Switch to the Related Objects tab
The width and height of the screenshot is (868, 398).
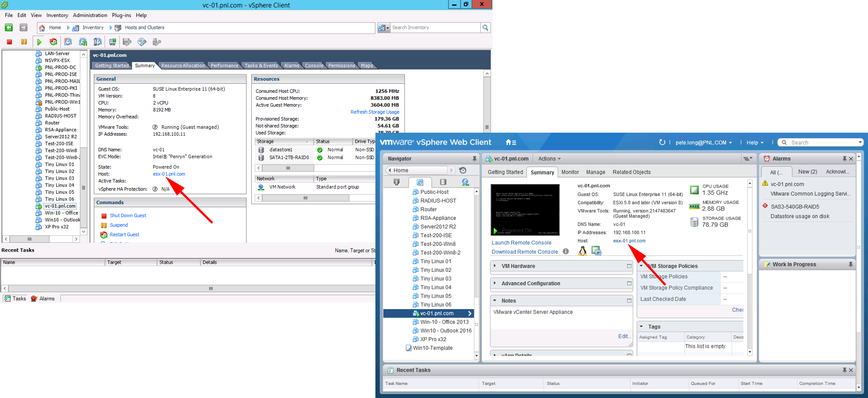pyautogui.click(x=631, y=172)
